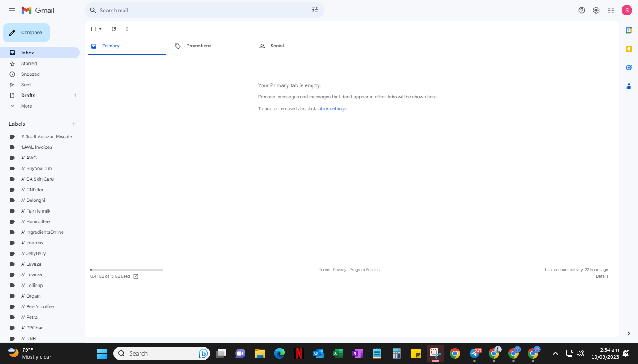The width and height of the screenshot is (638, 364).
Task: Open the Terms link
Action: pyautogui.click(x=324, y=270)
